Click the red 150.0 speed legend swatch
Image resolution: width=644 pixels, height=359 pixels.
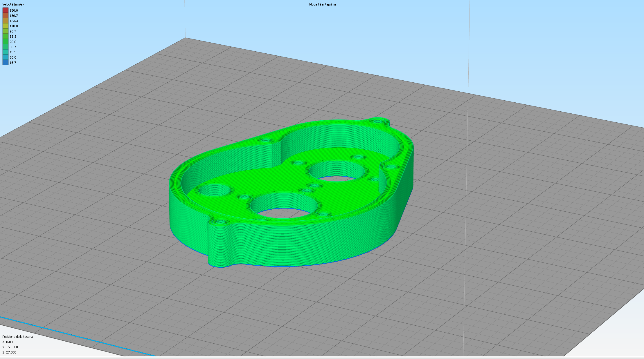(6, 10)
